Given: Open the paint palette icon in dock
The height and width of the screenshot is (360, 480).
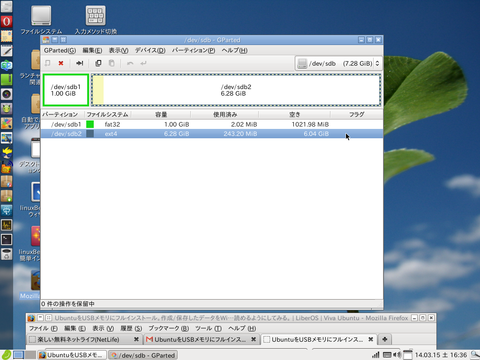Looking at the screenshot, I should 6,123.
